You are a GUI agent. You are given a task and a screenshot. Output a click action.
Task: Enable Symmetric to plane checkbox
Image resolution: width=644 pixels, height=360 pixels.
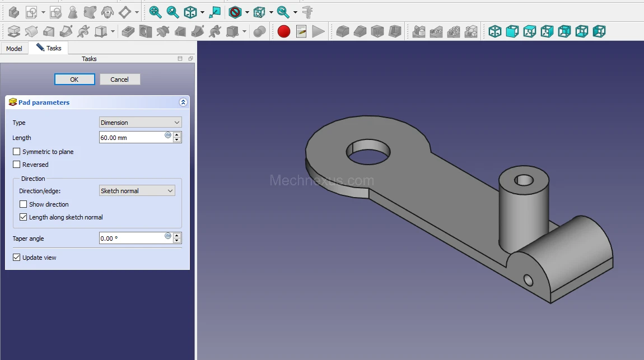tap(17, 152)
